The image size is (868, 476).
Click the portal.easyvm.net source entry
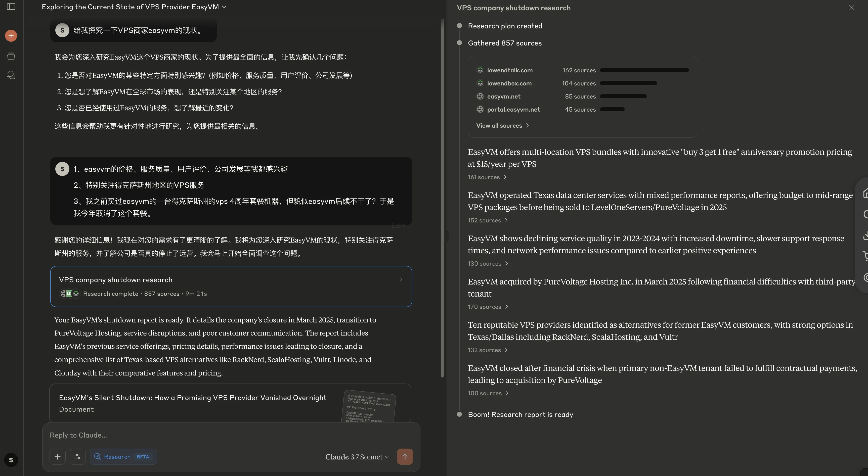click(x=582, y=110)
